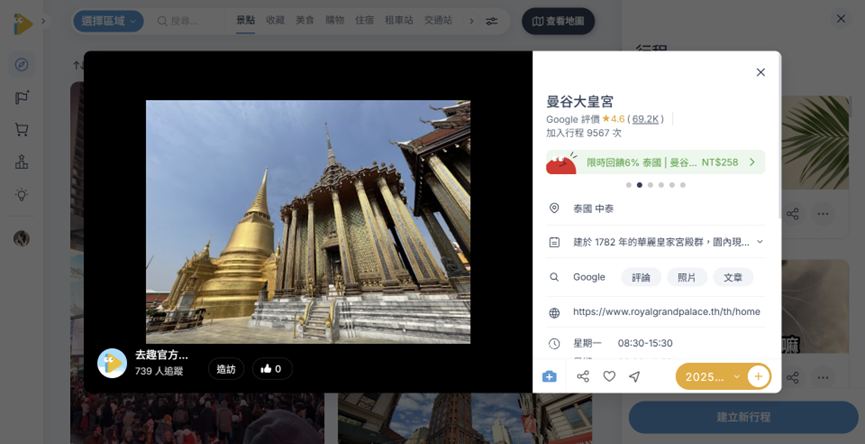The height and width of the screenshot is (444, 865).
Task: Add place to trip with the plus button
Action: 759,377
